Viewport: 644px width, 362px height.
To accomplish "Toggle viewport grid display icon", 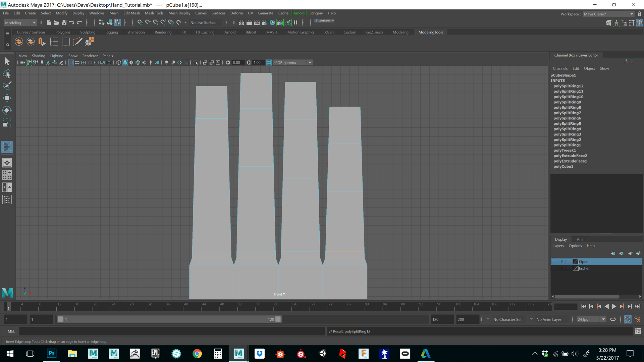I will pos(71,63).
